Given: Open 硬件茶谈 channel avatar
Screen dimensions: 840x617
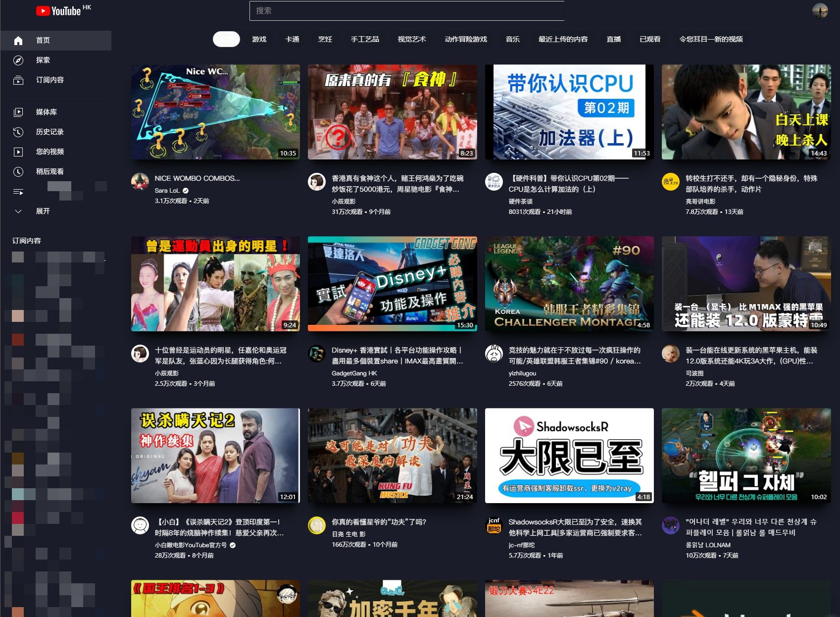Looking at the screenshot, I should (x=494, y=182).
